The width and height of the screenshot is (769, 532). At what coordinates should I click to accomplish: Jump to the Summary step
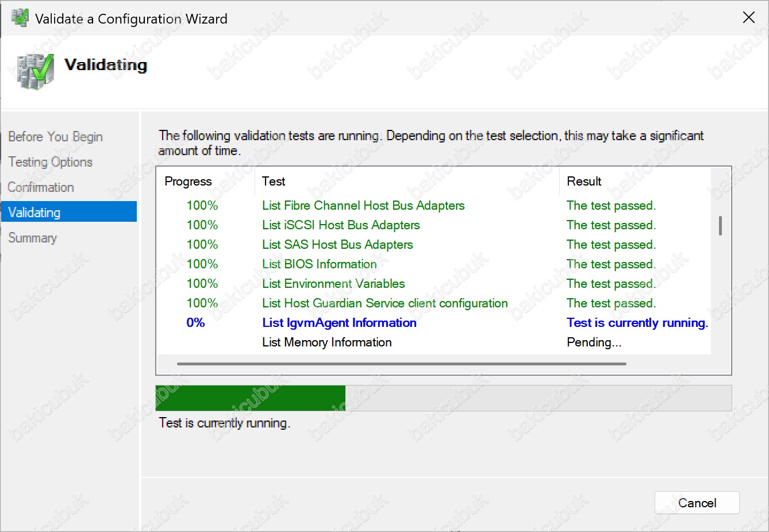32,238
